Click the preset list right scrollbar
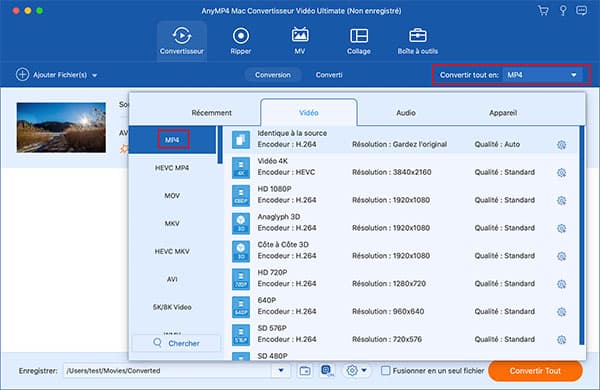Viewport: 600px width, 390px height. coord(582,235)
